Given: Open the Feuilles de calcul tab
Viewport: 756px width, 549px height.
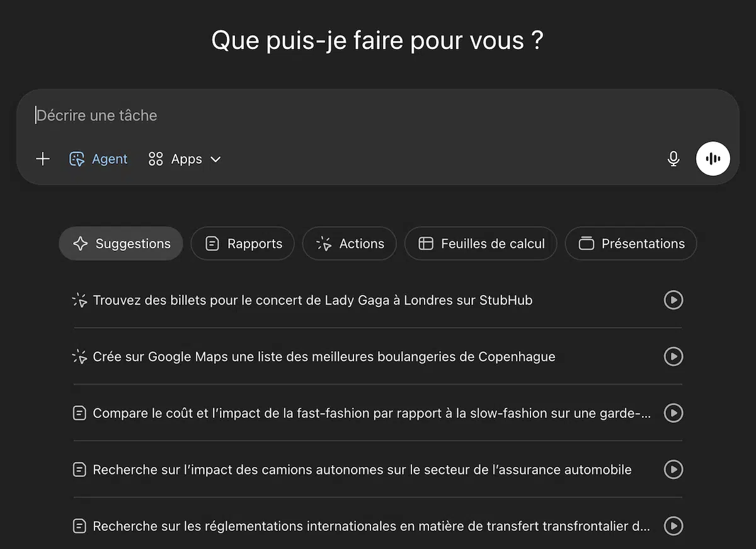Looking at the screenshot, I should point(481,243).
